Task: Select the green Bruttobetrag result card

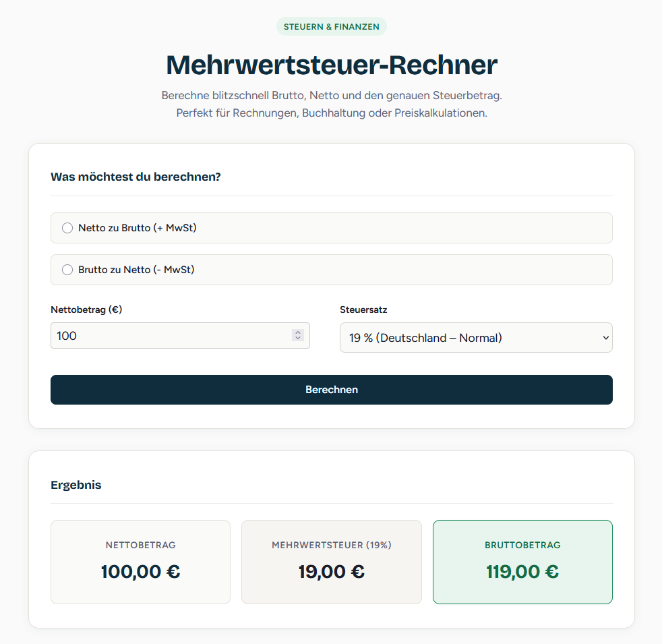Action: point(522,562)
